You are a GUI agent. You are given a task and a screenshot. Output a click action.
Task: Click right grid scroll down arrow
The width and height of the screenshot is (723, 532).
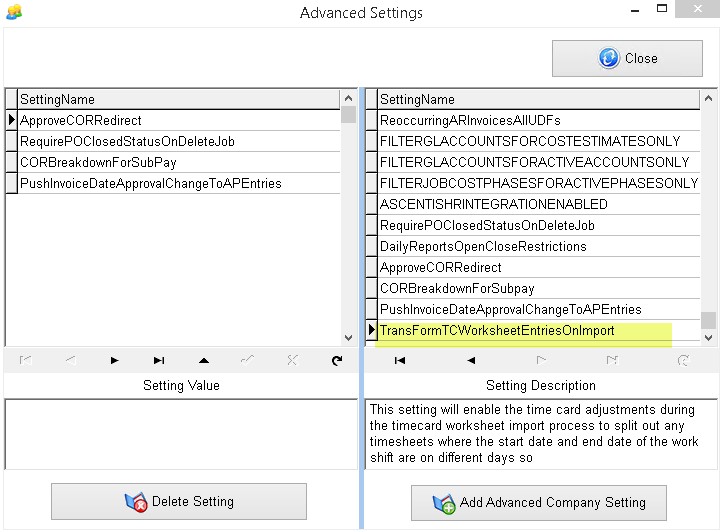pos(709,338)
